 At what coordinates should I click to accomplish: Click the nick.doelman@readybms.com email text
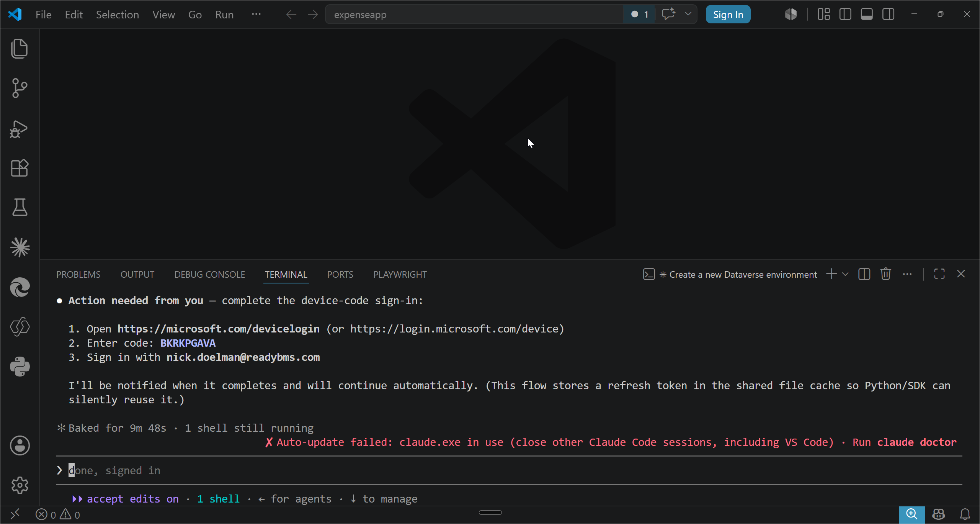point(243,357)
